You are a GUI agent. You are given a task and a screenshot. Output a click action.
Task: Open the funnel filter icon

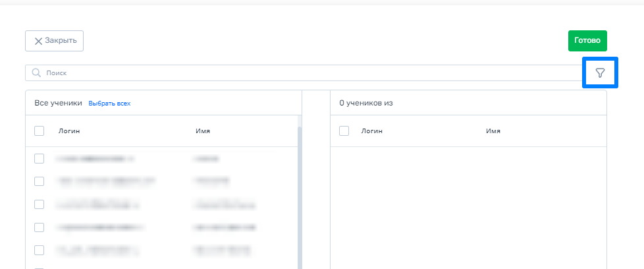(600, 73)
